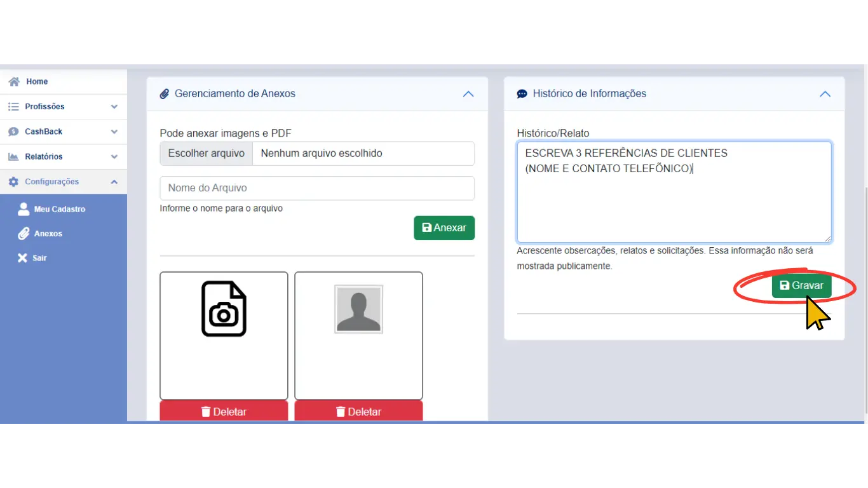Click inside the Histórico/Relato text area
868x488 pixels.
pyautogui.click(x=674, y=192)
